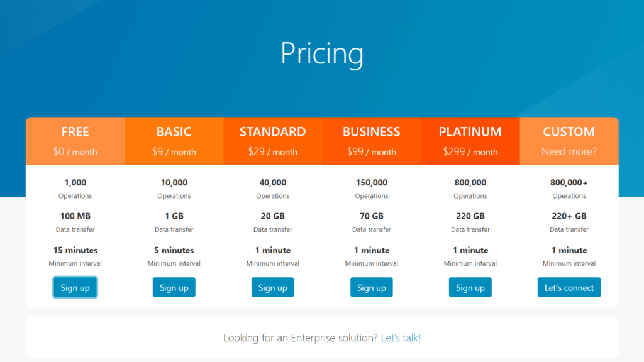Click the Let's connect button
The image size is (644, 362).
coord(569,288)
